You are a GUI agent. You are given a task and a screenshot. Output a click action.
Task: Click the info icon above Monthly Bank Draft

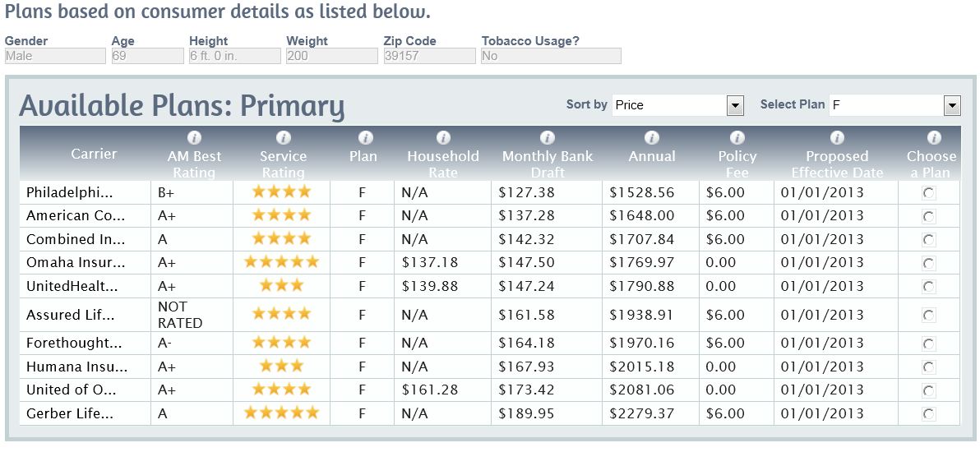[547, 138]
